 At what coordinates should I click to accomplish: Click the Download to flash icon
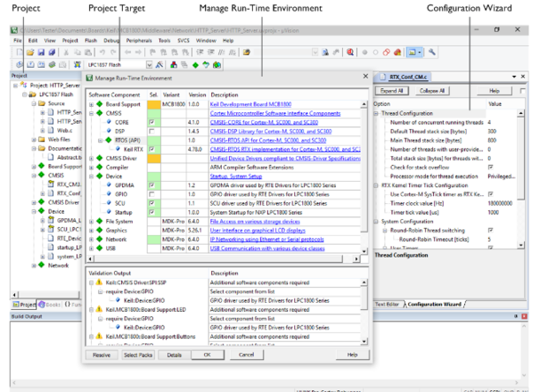coord(77,65)
